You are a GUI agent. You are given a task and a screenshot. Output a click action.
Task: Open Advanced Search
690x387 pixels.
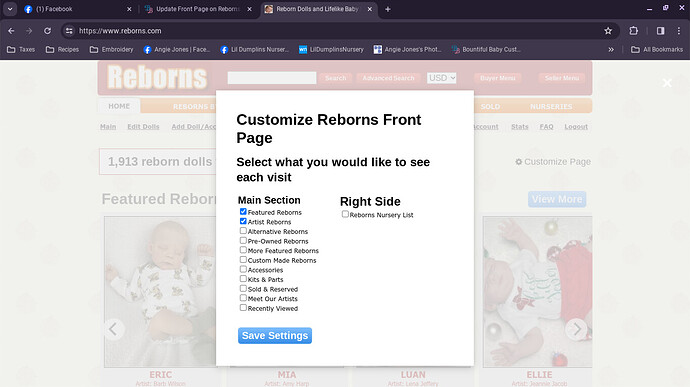(389, 78)
